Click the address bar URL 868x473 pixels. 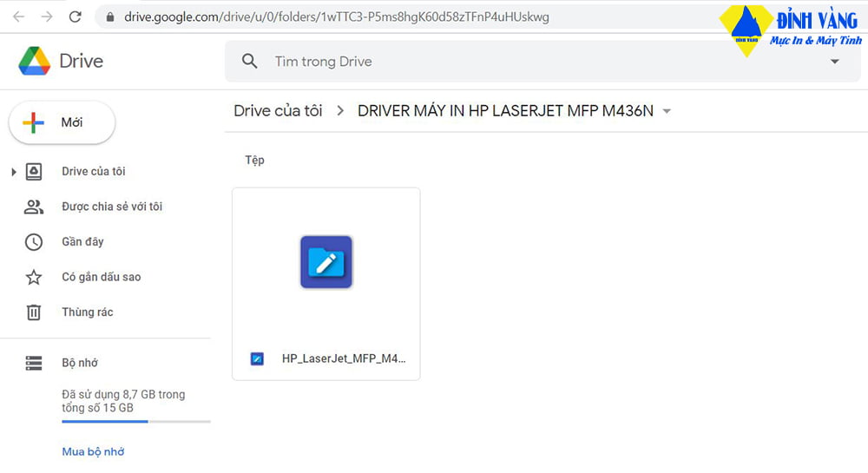coord(337,17)
